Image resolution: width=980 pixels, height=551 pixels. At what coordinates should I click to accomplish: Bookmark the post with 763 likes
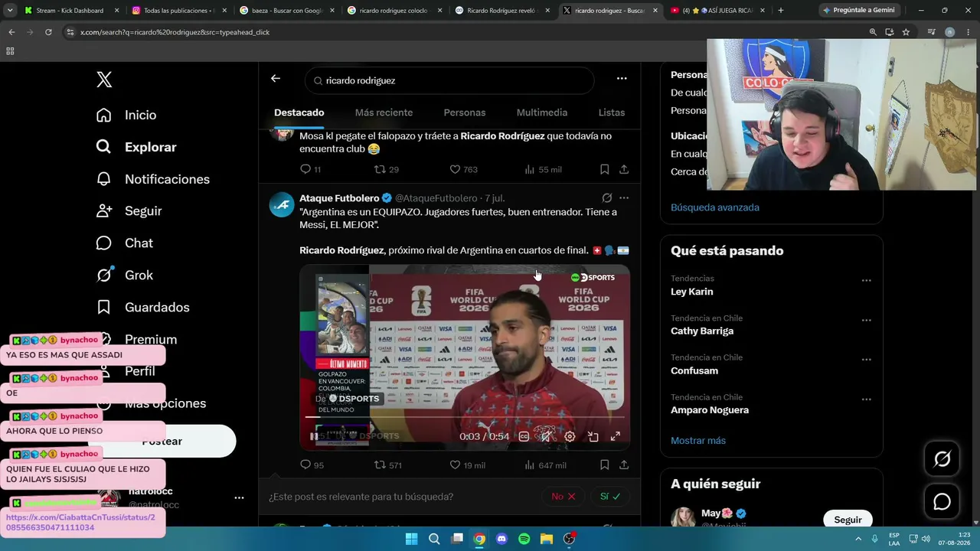point(604,169)
